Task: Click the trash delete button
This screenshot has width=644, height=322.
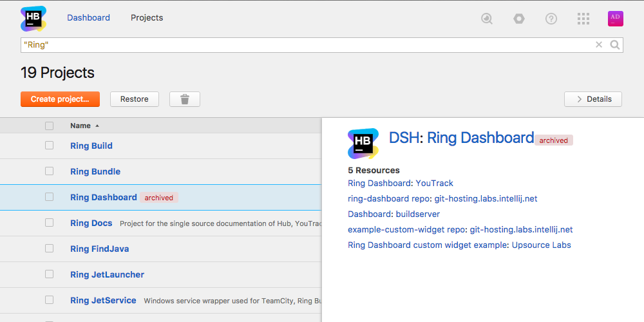Action: tap(185, 99)
